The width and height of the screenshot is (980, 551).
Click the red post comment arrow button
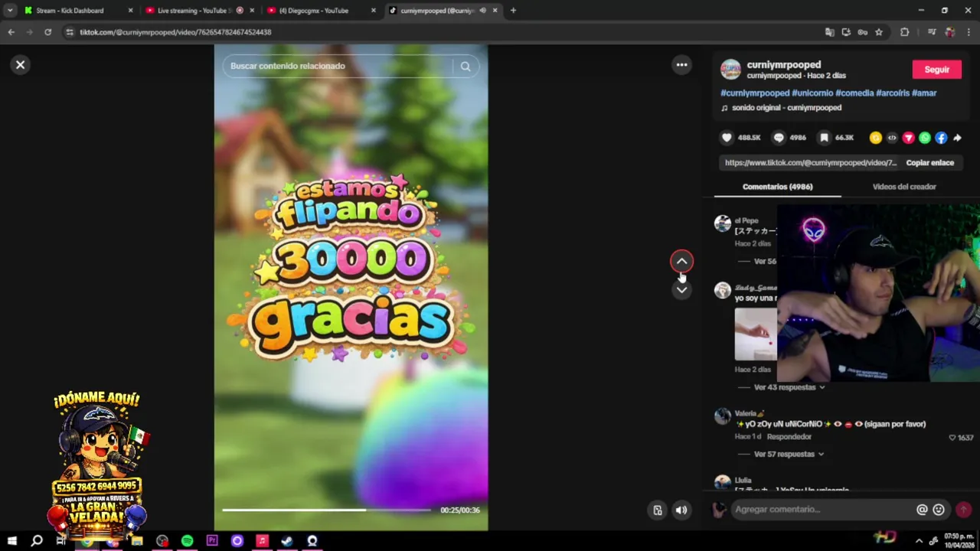[x=963, y=510]
